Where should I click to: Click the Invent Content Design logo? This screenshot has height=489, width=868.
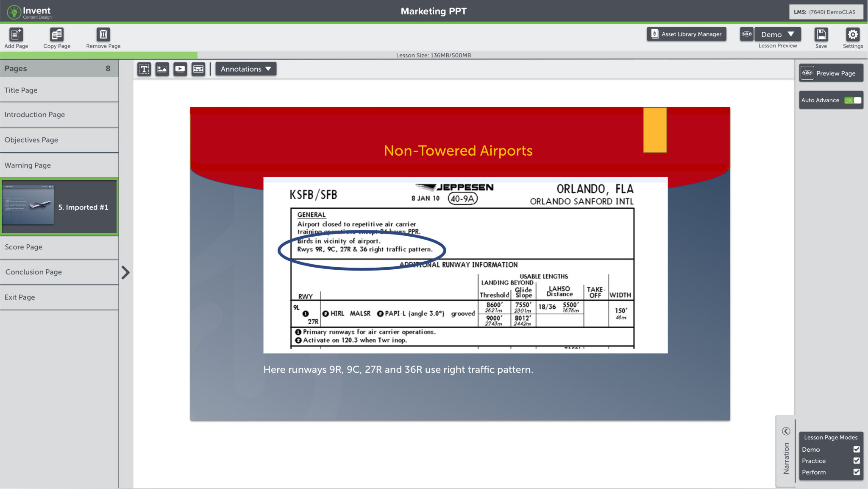(x=29, y=12)
